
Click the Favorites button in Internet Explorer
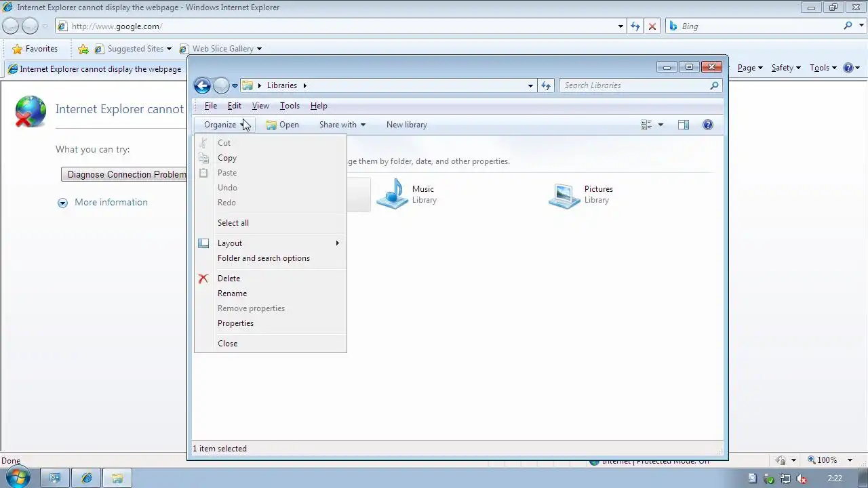pos(35,49)
